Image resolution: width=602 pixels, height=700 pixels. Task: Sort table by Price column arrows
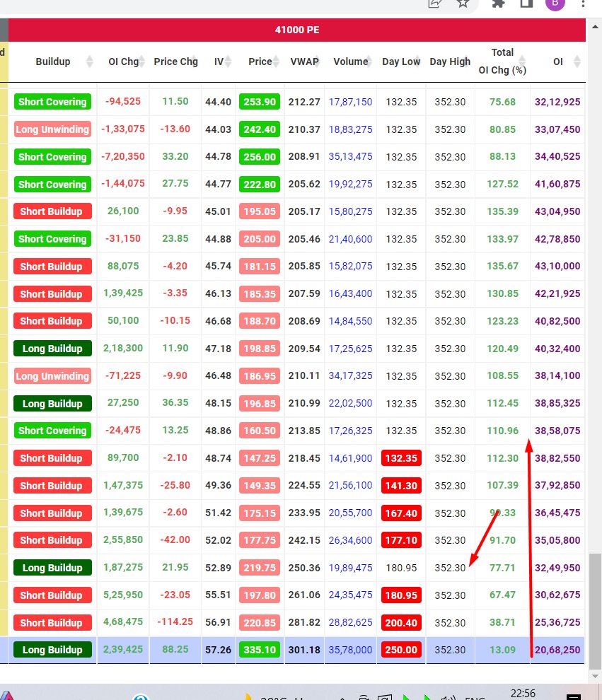(x=277, y=61)
